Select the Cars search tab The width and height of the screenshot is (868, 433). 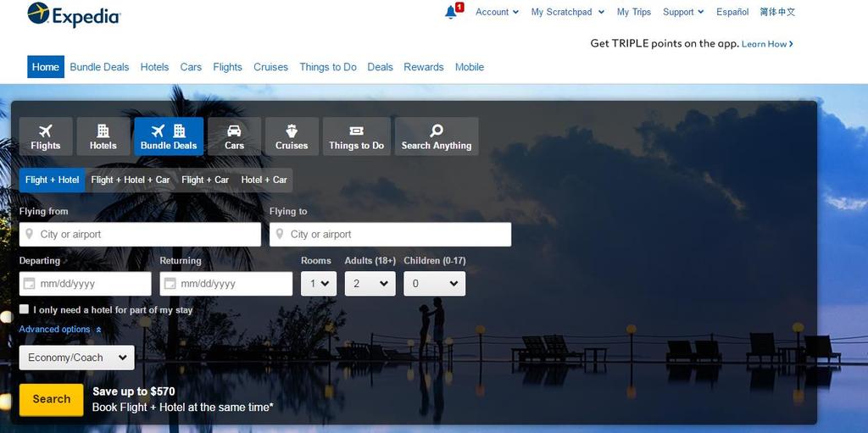pos(234,136)
